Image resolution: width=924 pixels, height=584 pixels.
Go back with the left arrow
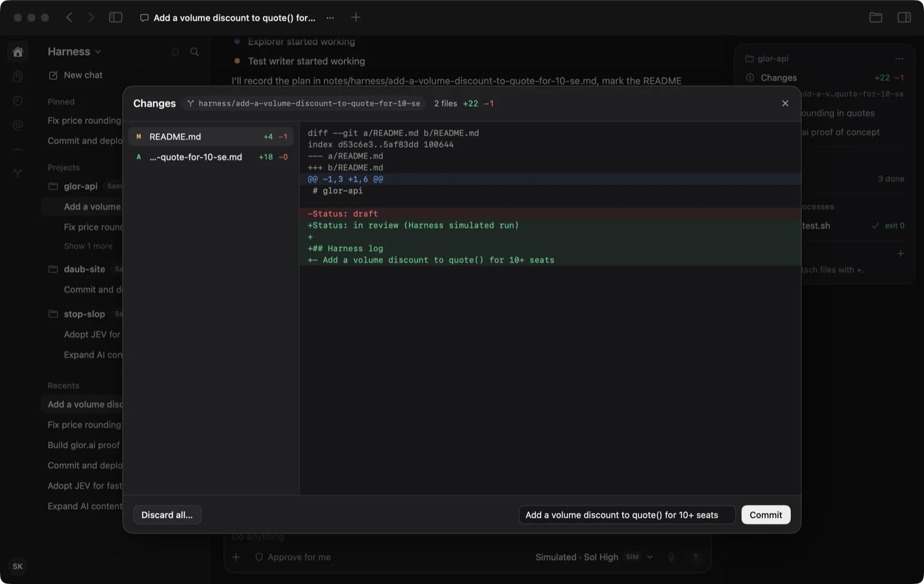[x=69, y=17]
